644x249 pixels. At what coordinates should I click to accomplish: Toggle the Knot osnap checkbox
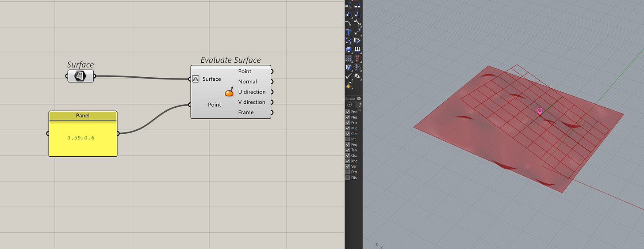(x=347, y=161)
